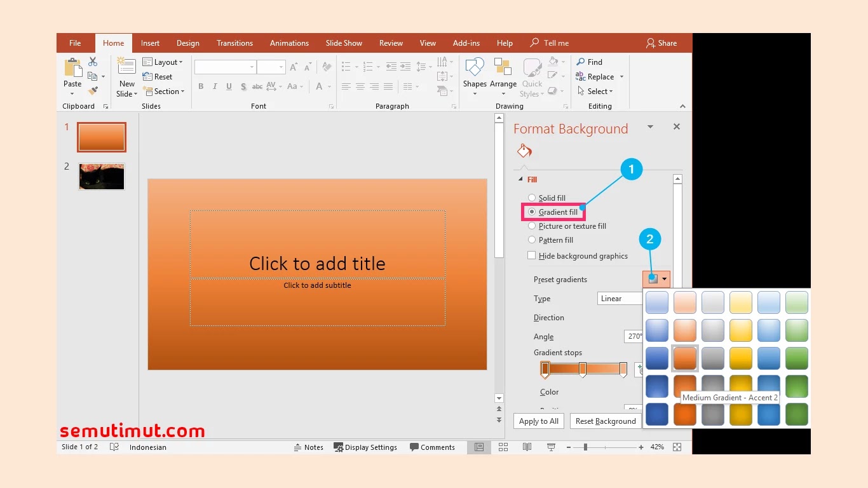Align text right in Paragraph group
Viewport: 868px width, 488px height.
[x=374, y=86]
